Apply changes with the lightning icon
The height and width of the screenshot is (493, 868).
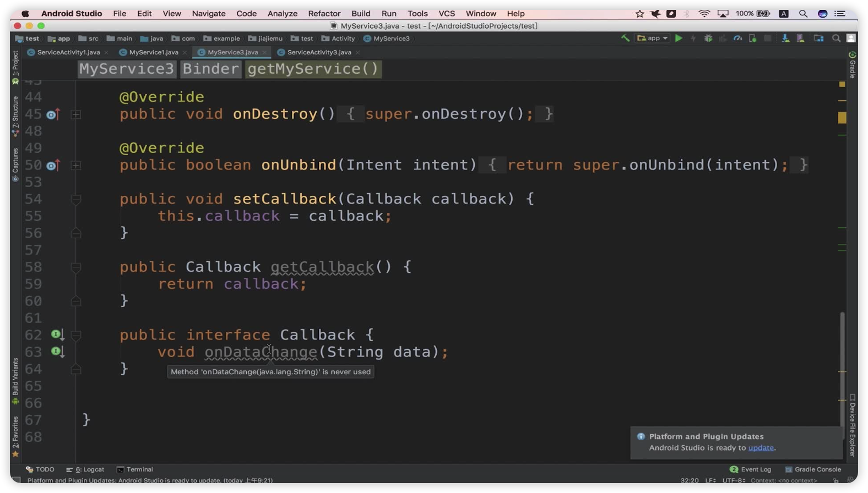pyautogui.click(x=693, y=38)
